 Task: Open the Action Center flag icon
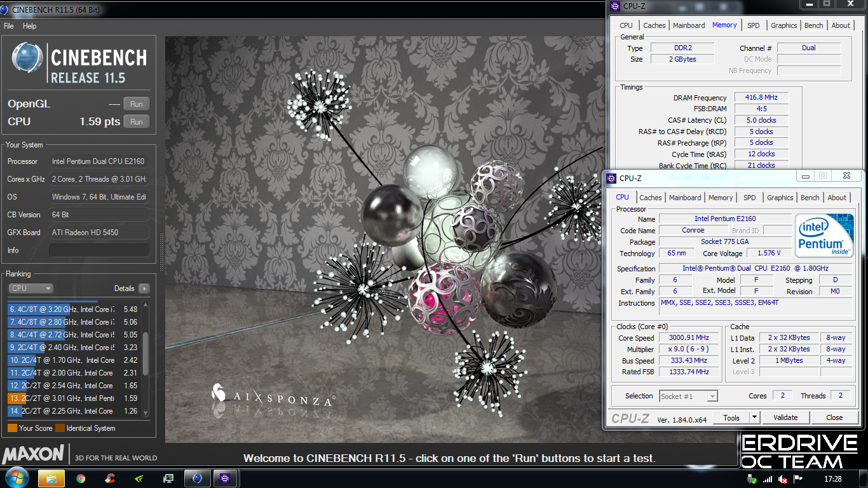click(799, 479)
